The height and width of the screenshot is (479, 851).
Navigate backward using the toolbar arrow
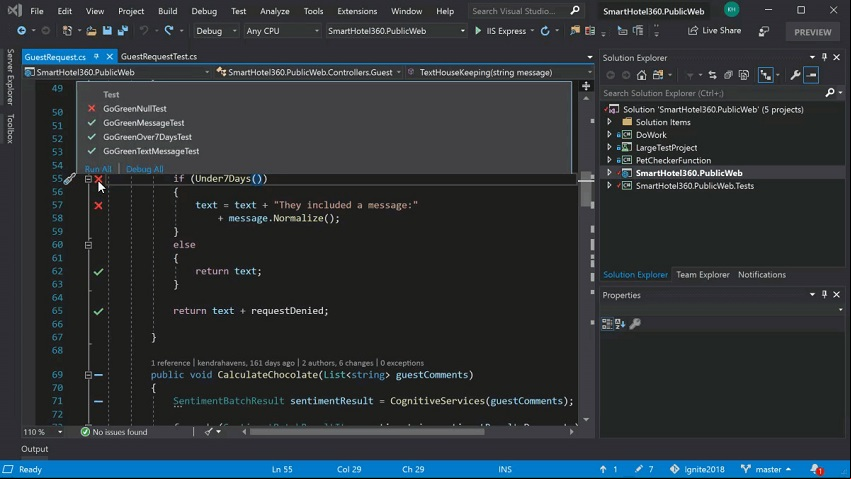click(21, 31)
